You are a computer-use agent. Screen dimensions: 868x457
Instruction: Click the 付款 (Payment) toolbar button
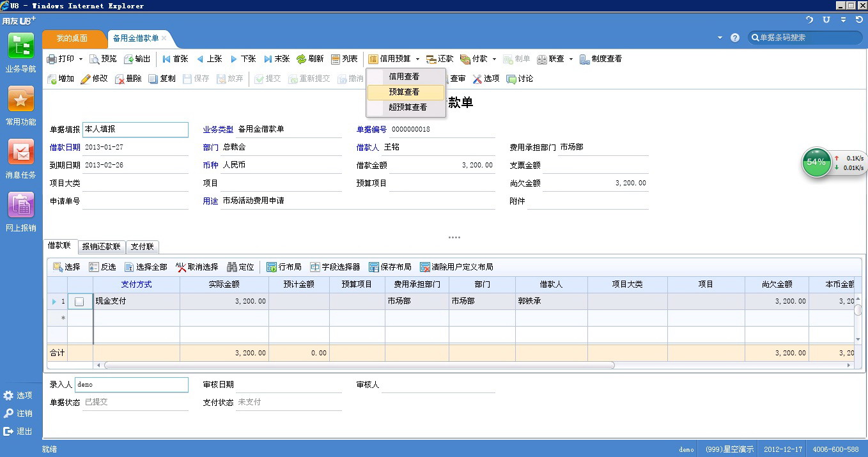tap(474, 59)
